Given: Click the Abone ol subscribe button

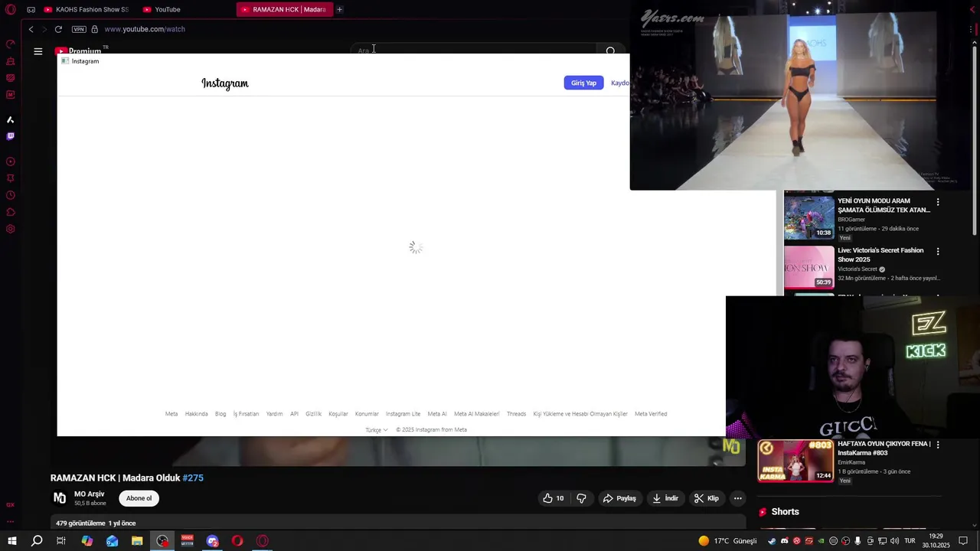Looking at the screenshot, I should coord(139,498).
